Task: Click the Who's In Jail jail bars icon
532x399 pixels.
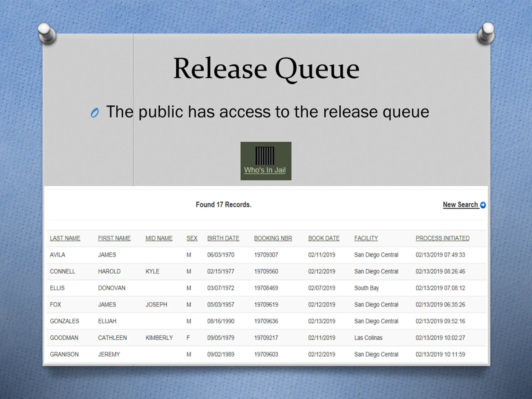Action: pyautogui.click(x=265, y=156)
